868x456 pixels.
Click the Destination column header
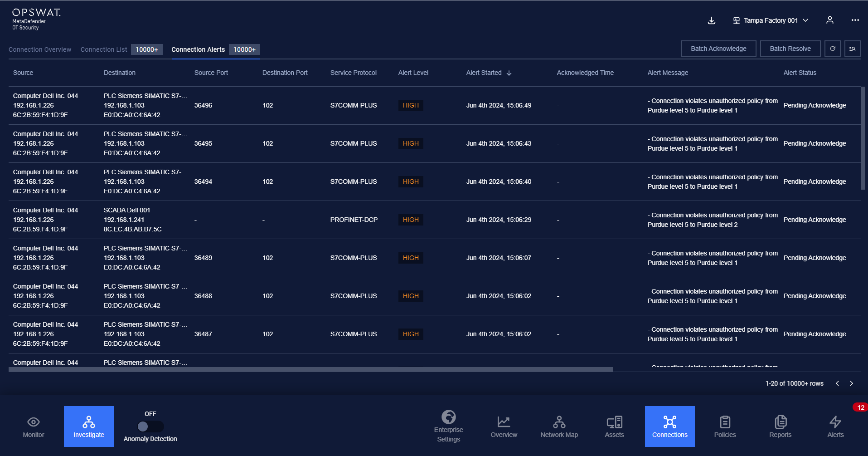tap(120, 73)
